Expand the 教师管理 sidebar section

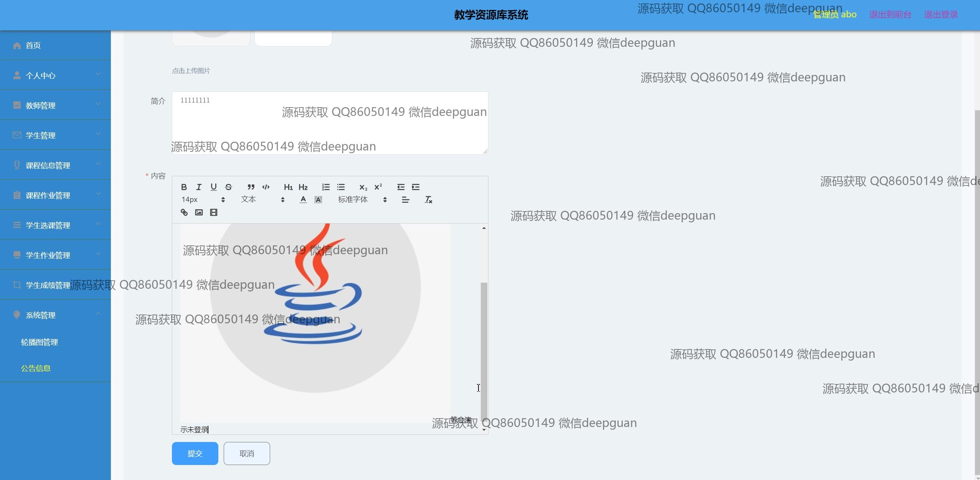40,105
